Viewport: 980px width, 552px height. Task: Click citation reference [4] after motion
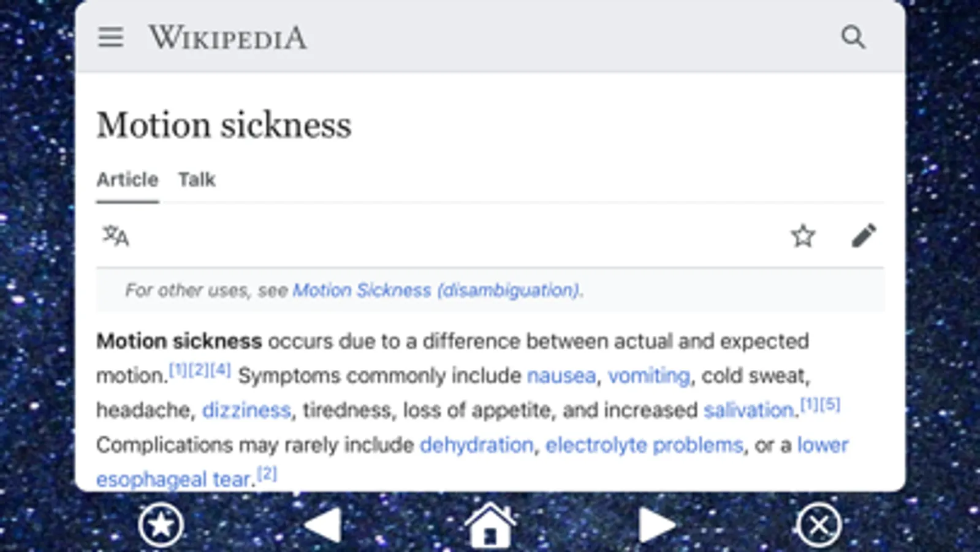(x=220, y=369)
